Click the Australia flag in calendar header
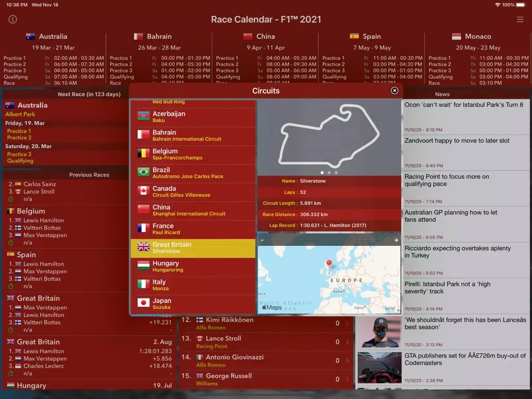Screen dimensions: 532x399 click(x=30, y=36)
